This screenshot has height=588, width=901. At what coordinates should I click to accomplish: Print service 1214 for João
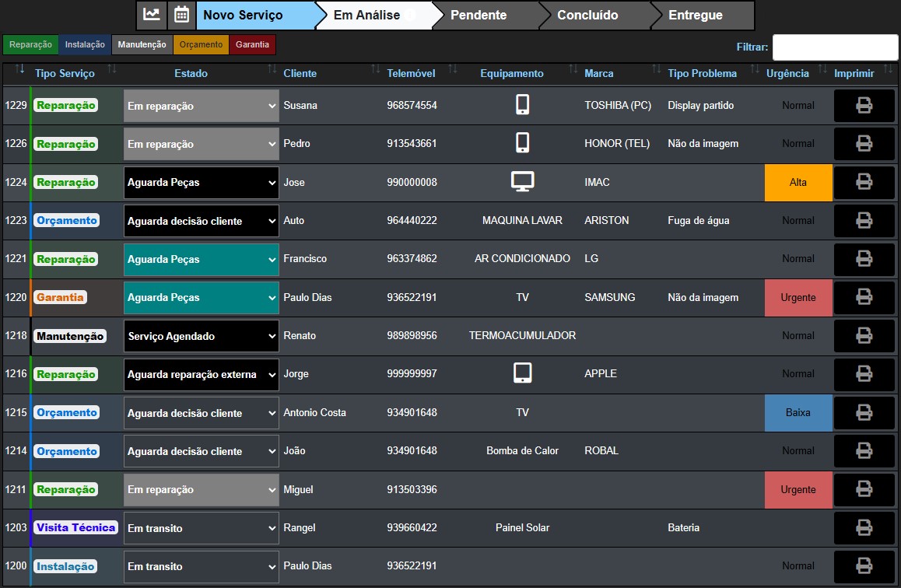[864, 451]
